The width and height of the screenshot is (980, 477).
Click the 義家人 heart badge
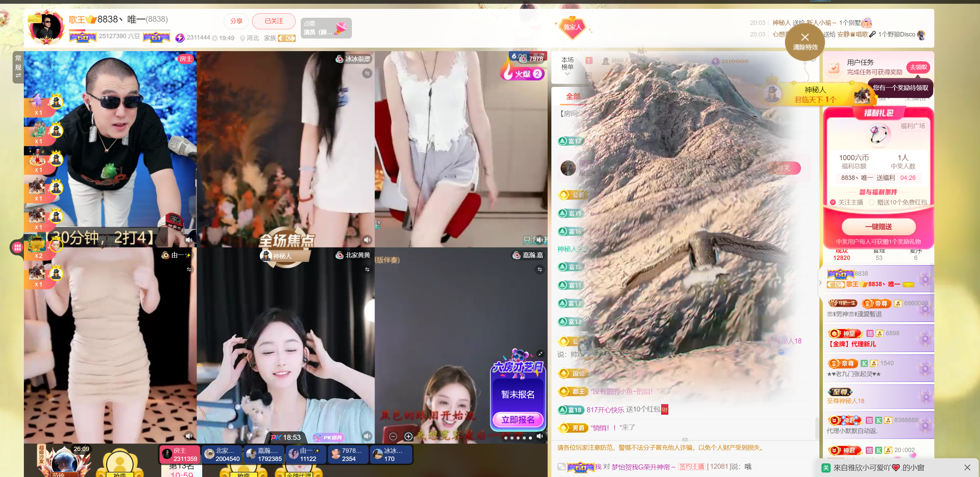pos(573,27)
